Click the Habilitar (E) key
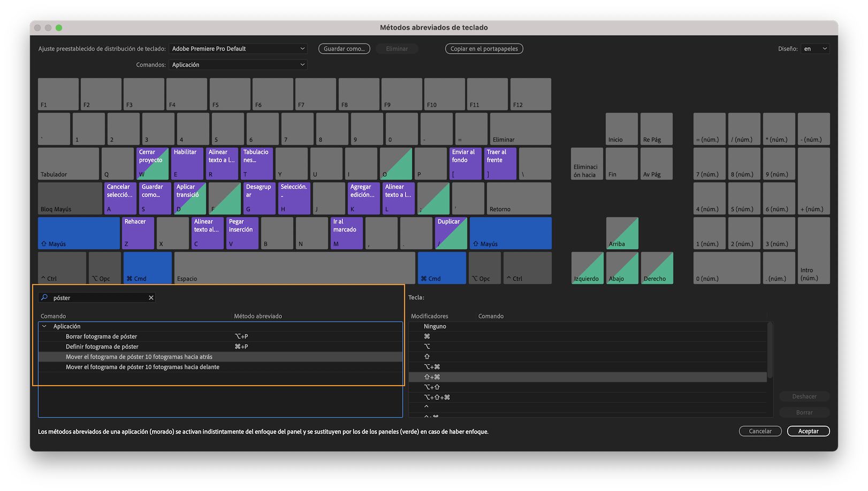This screenshot has width=868, height=491. click(x=187, y=163)
